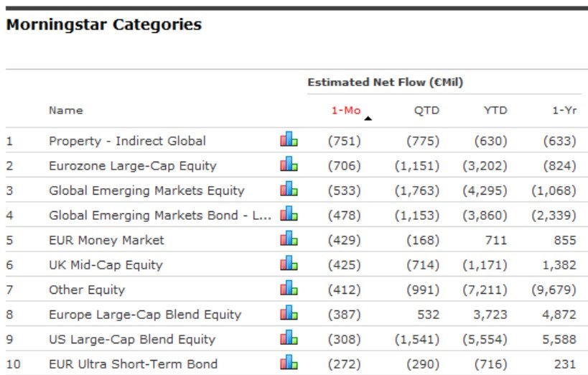588x375 pixels.
Task: Click chart icon for Europe Large-Cap Blend Equity
Action: (289, 314)
